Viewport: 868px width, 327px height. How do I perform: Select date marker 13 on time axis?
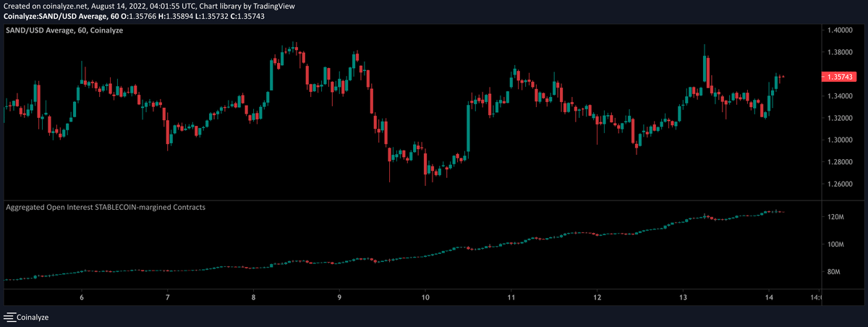(683, 297)
